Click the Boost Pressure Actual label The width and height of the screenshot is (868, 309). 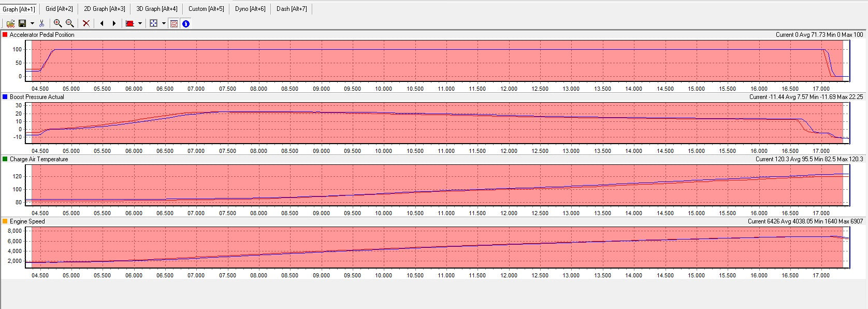[37, 97]
